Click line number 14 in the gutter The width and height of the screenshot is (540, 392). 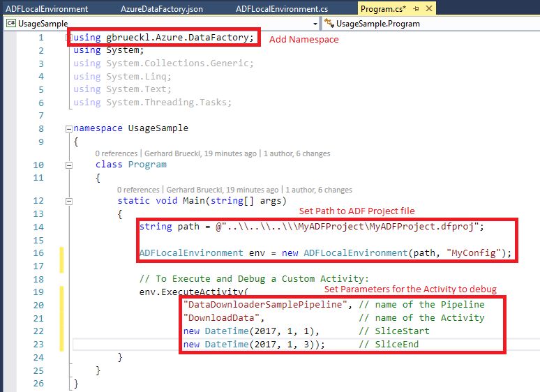38,227
